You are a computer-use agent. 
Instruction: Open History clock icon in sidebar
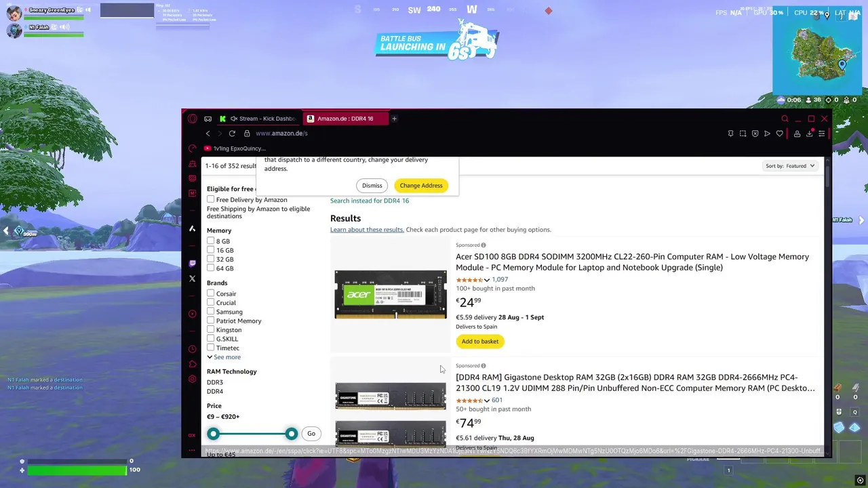tap(193, 349)
